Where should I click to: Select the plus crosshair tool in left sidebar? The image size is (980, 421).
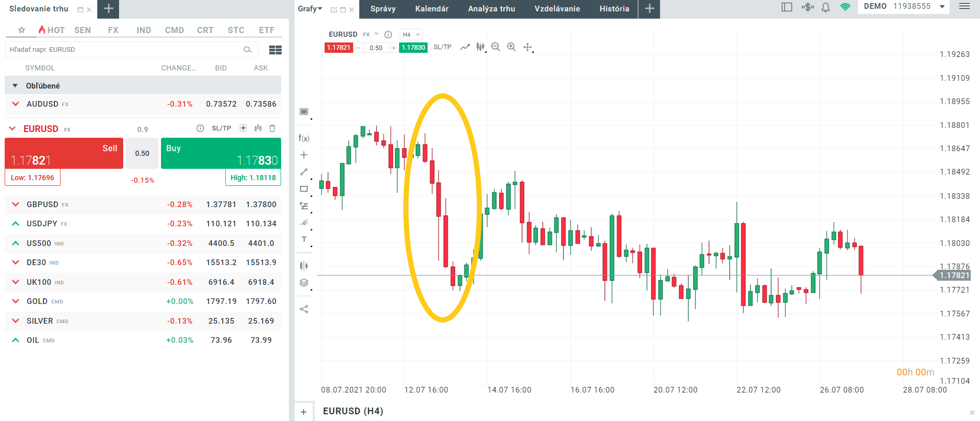click(304, 155)
